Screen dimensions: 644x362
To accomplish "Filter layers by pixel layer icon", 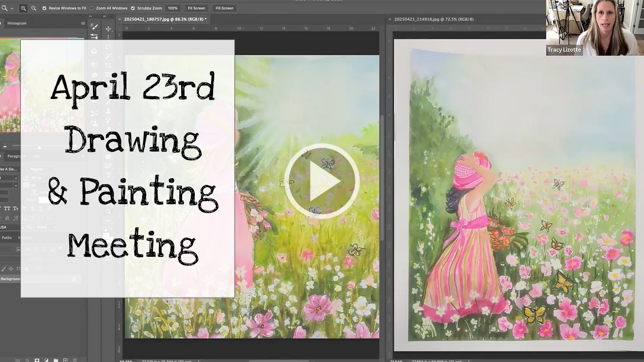I will (x=18, y=249).
